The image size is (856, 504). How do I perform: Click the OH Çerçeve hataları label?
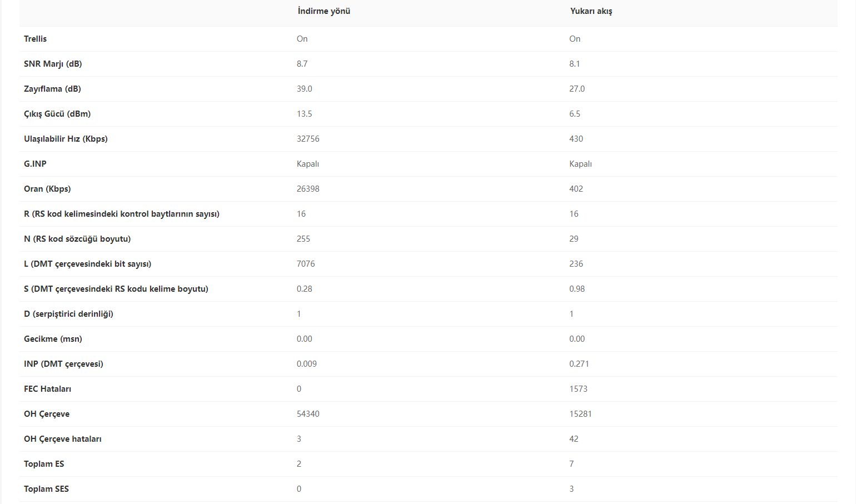[62, 439]
